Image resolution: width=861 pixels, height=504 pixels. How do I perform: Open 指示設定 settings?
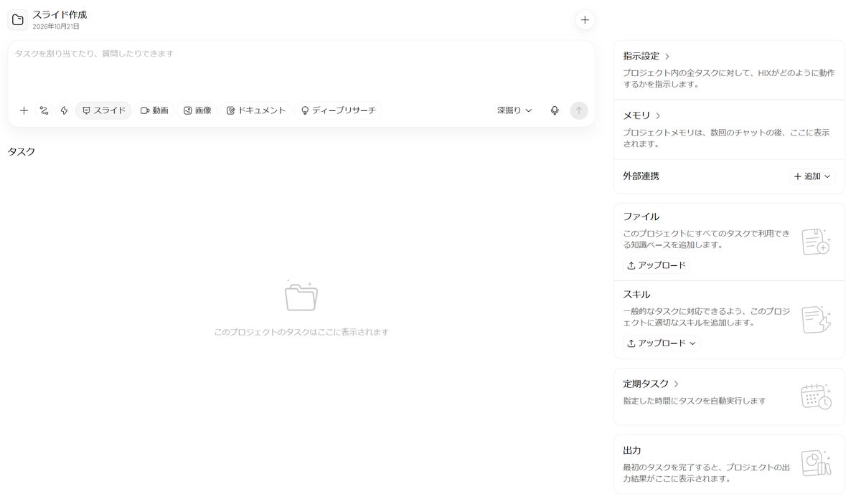[x=646, y=56]
